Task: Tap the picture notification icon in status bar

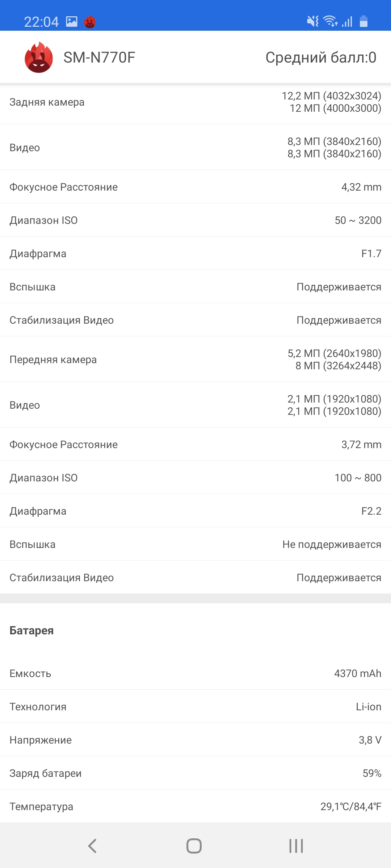Action: (x=72, y=22)
